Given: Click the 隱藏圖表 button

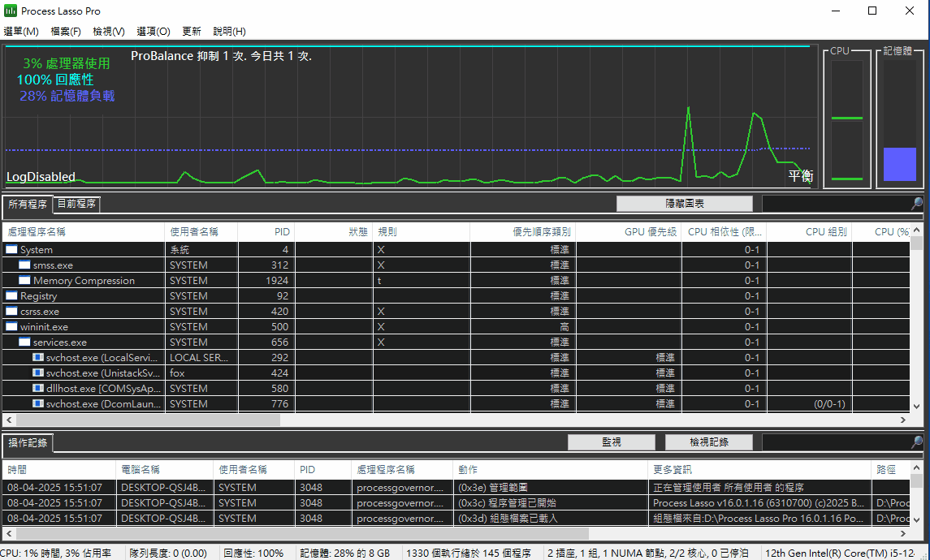Looking at the screenshot, I should 685,204.
